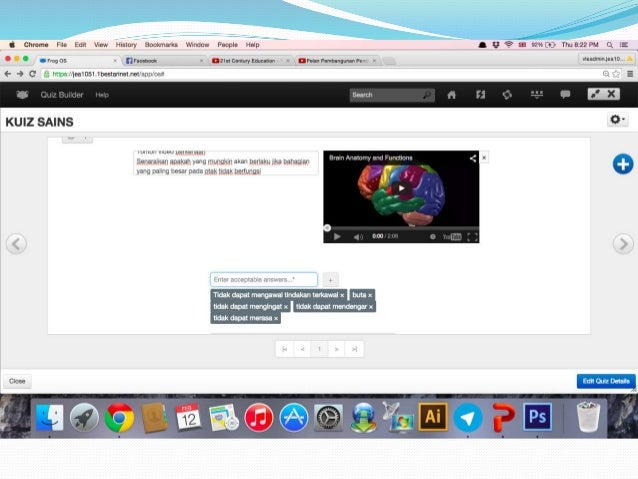
Task: Go to previous page in pagination
Action: (302, 349)
